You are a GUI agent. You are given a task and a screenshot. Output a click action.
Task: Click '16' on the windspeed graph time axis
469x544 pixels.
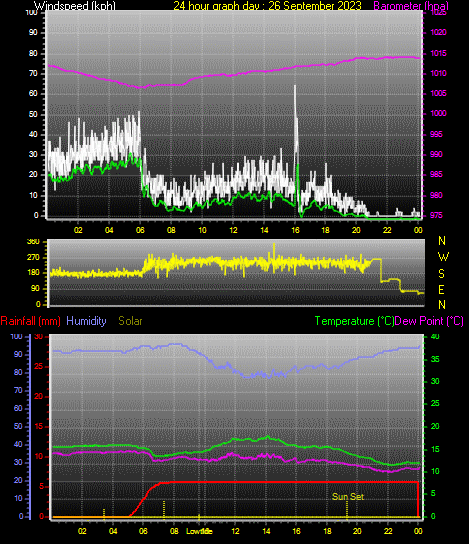click(x=295, y=230)
